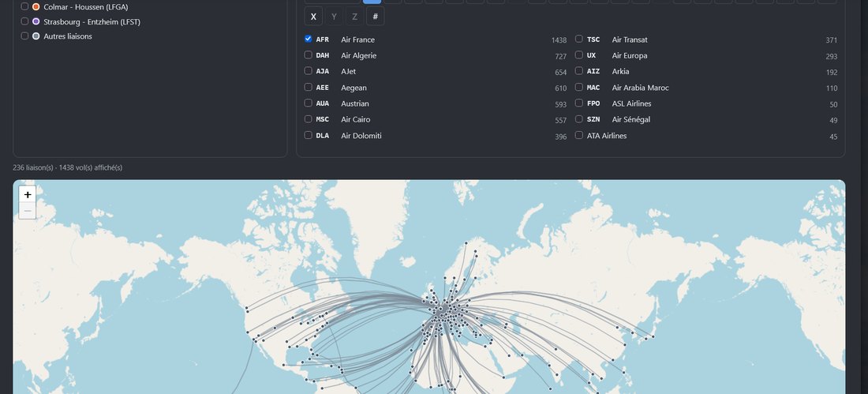The image size is (868, 394).
Task: Click the AJet count 654
Action: tap(561, 73)
